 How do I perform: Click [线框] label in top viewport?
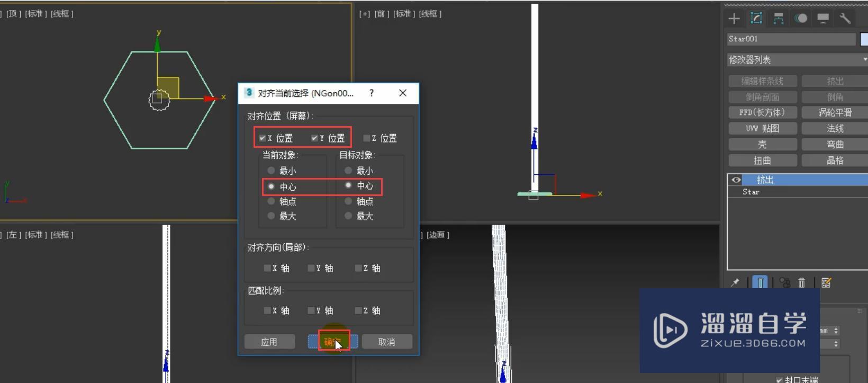tap(62, 14)
